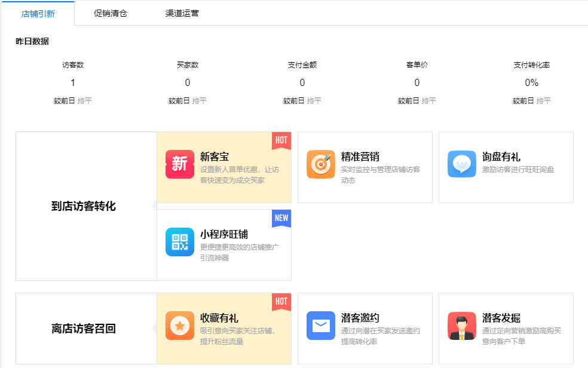Click the orange target 精准营销 icon

(321, 164)
